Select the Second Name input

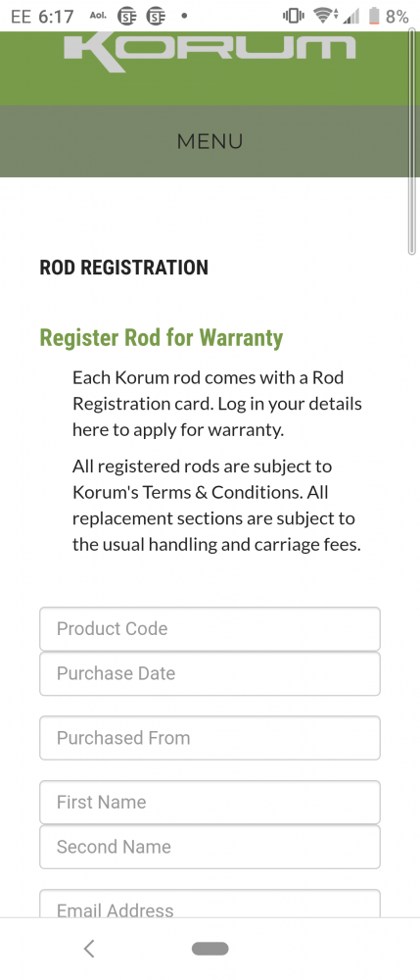210,847
